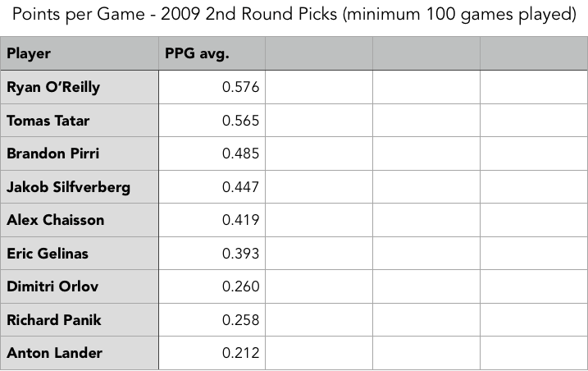Click the 0.260 PPG value cell

coord(212,286)
